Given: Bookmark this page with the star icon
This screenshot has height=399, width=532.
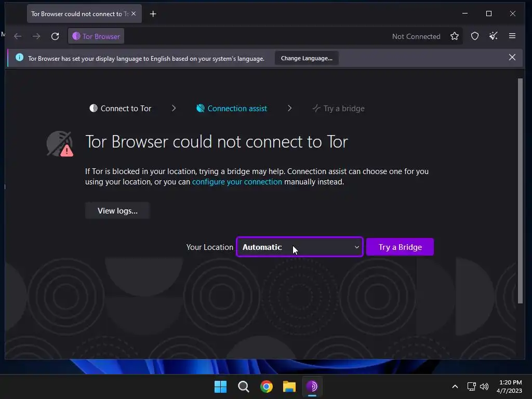Looking at the screenshot, I should pos(455,36).
